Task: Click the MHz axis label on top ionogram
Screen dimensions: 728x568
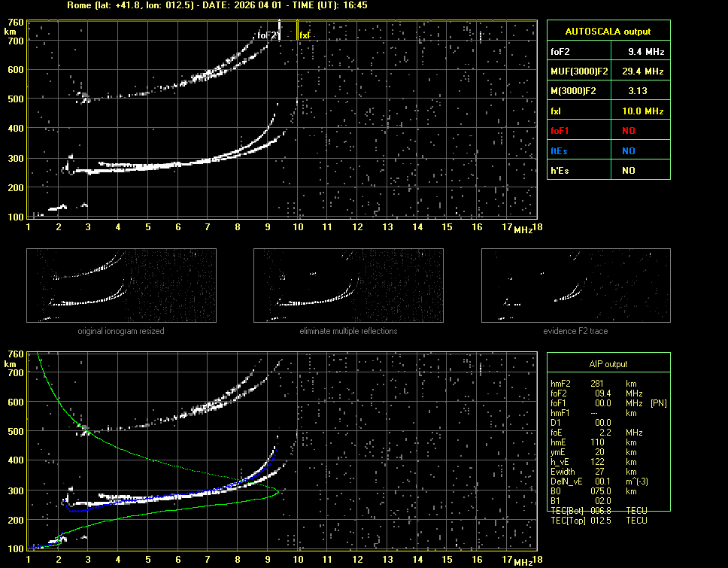Action: (x=523, y=229)
